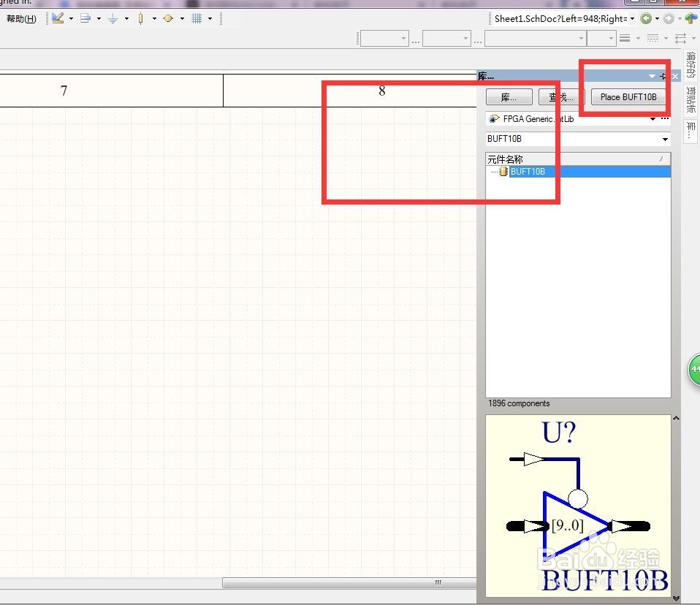
Task: Open the 库 panel options triangle
Action: pyautogui.click(x=653, y=76)
